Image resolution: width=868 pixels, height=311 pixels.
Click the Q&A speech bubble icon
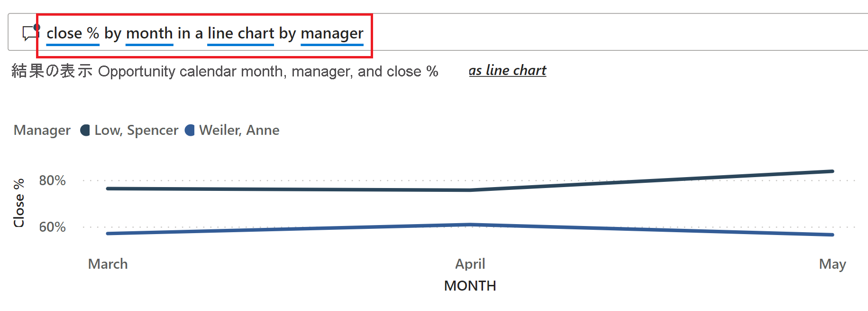click(x=31, y=33)
